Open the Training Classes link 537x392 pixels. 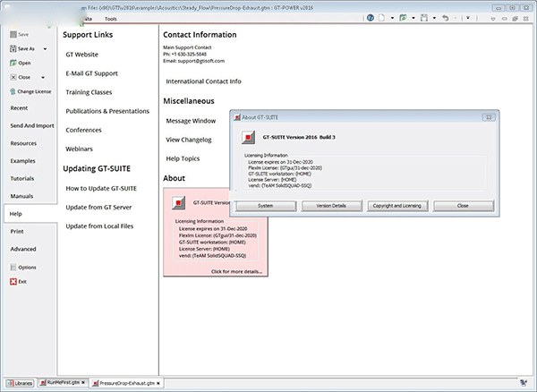coord(89,92)
